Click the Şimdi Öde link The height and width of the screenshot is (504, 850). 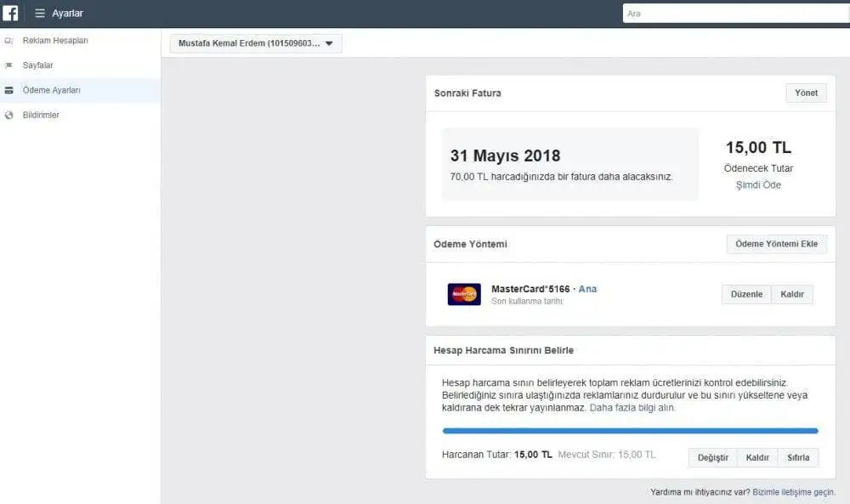758,184
